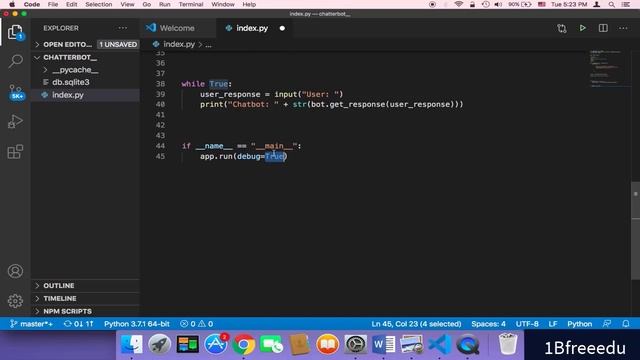Viewport: 640px width, 360px height.
Task: Open the breadcrumb ellipsis after index.py
Action: (209, 44)
